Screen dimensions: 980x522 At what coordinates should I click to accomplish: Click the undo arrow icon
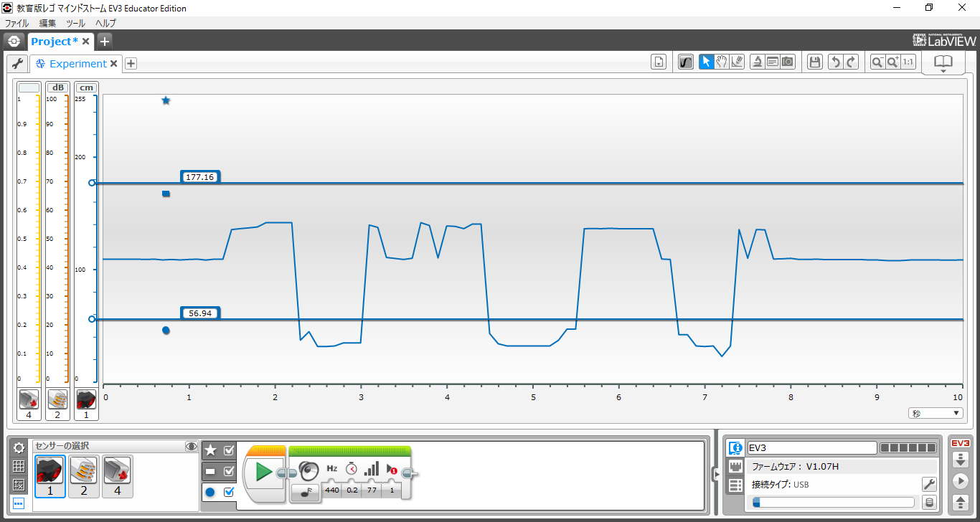(834, 62)
